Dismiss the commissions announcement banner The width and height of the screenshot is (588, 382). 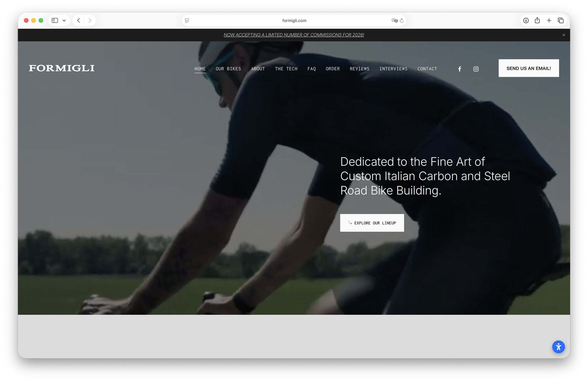564,35
